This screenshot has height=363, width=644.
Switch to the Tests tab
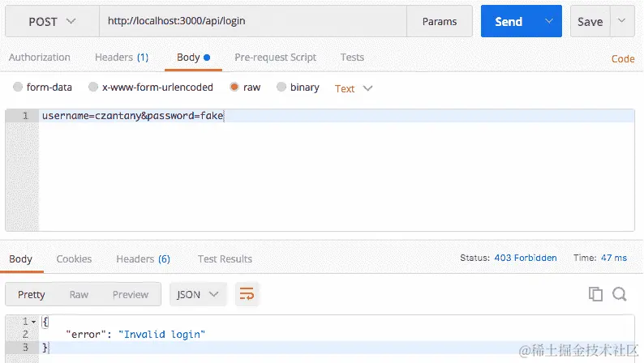pos(352,57)
